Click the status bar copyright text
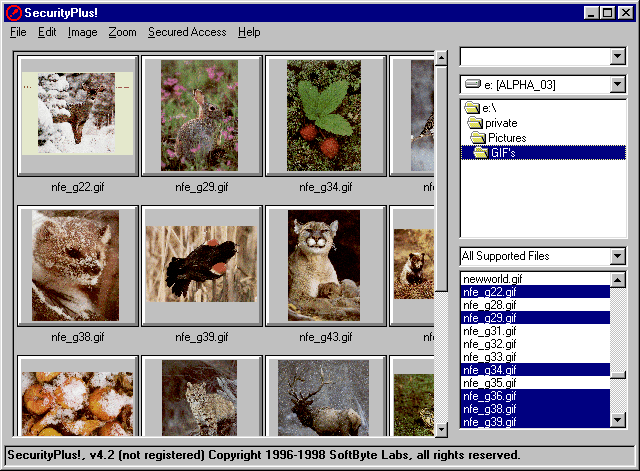 click(264, 455)
